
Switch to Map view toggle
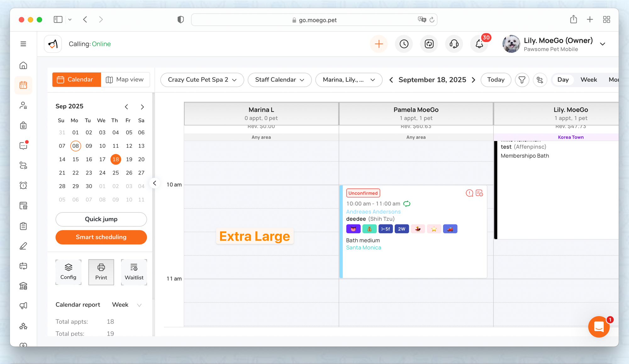[x=125, y=80]
